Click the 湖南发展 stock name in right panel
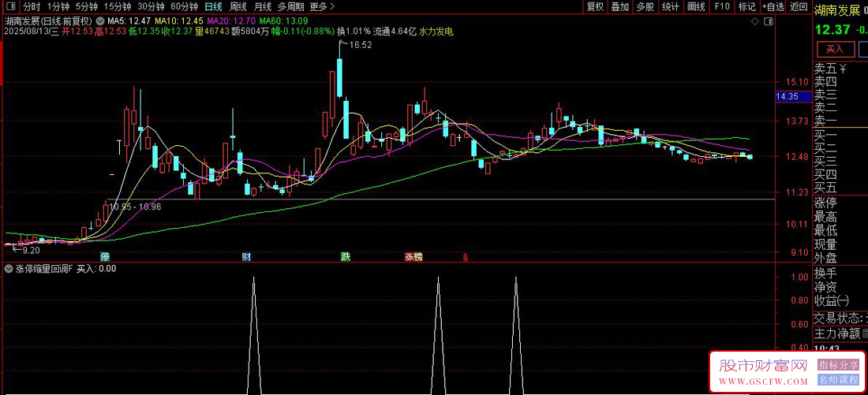 [x=836, y=9]
